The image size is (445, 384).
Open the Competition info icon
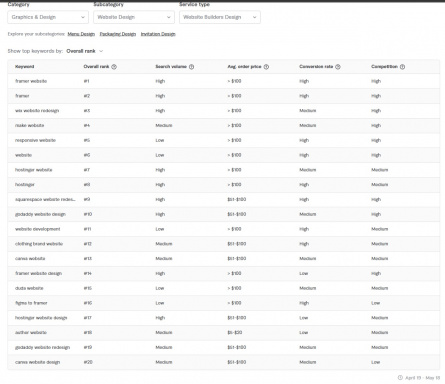coord(402,67)
